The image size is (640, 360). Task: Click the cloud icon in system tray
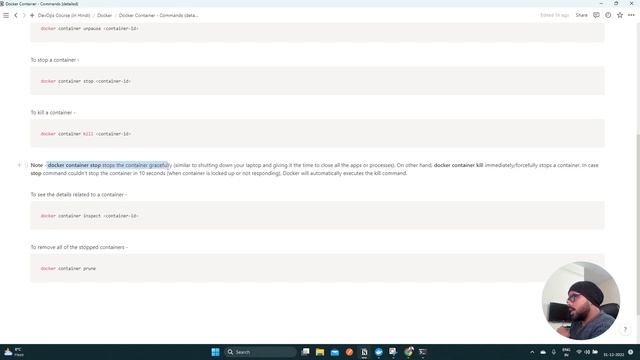[x=543, y=352]
